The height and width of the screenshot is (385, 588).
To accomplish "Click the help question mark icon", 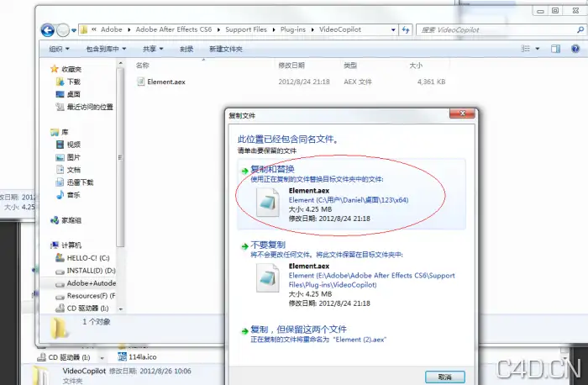I will pos(575,49).
